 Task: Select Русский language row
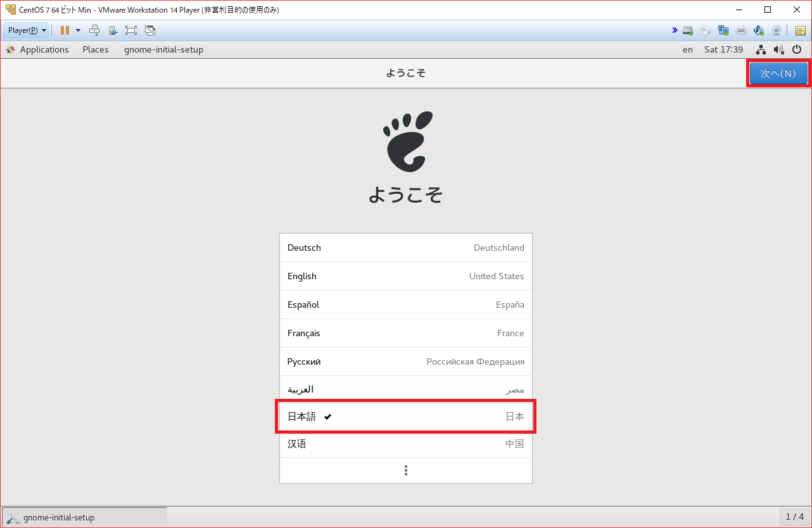point(406,361)
